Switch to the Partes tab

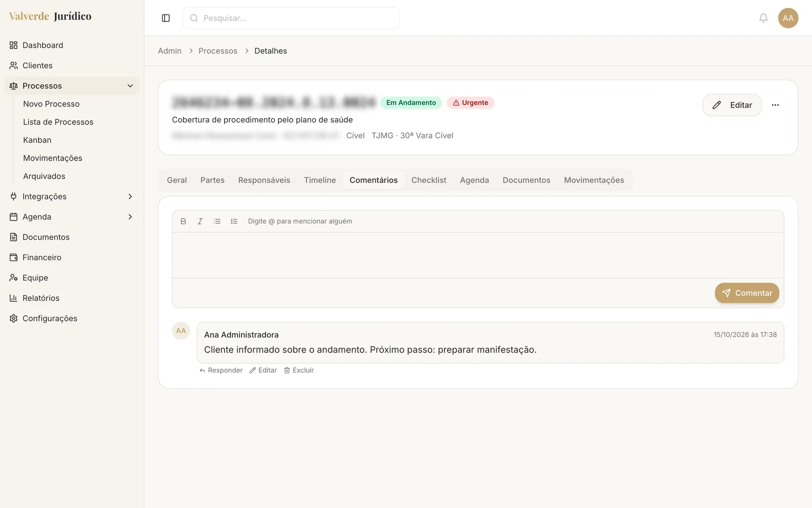212,180
